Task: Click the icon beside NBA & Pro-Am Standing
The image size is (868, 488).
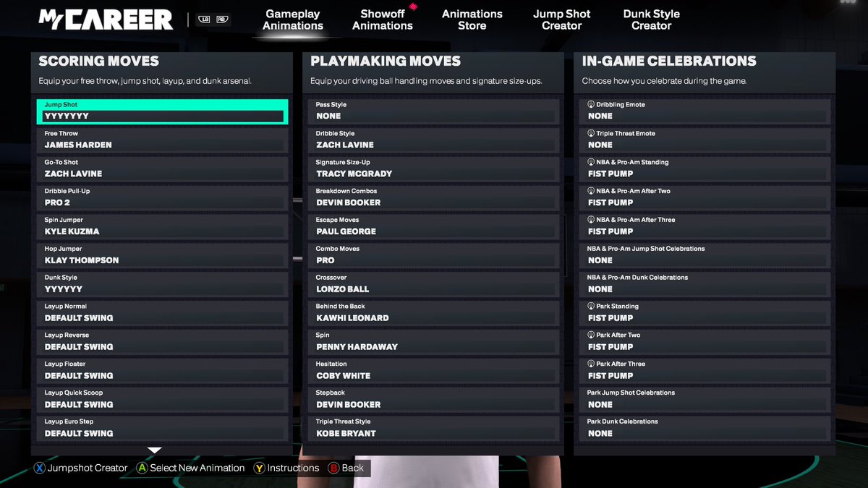Action: click(x=591, y=163)
